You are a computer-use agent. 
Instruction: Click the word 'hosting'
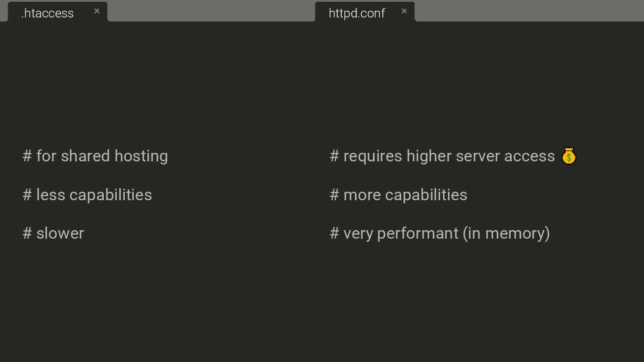pyautogui.click(x=141, y=156)
